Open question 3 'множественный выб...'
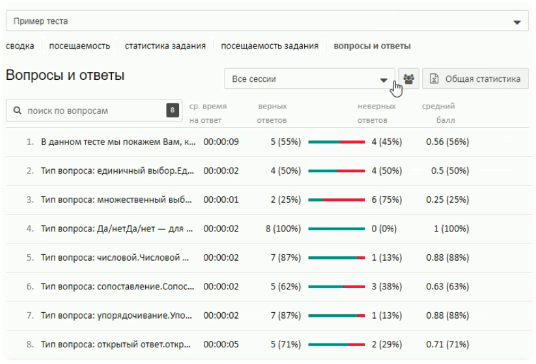Screen dimensions: 536x364 tap(116, 200)
